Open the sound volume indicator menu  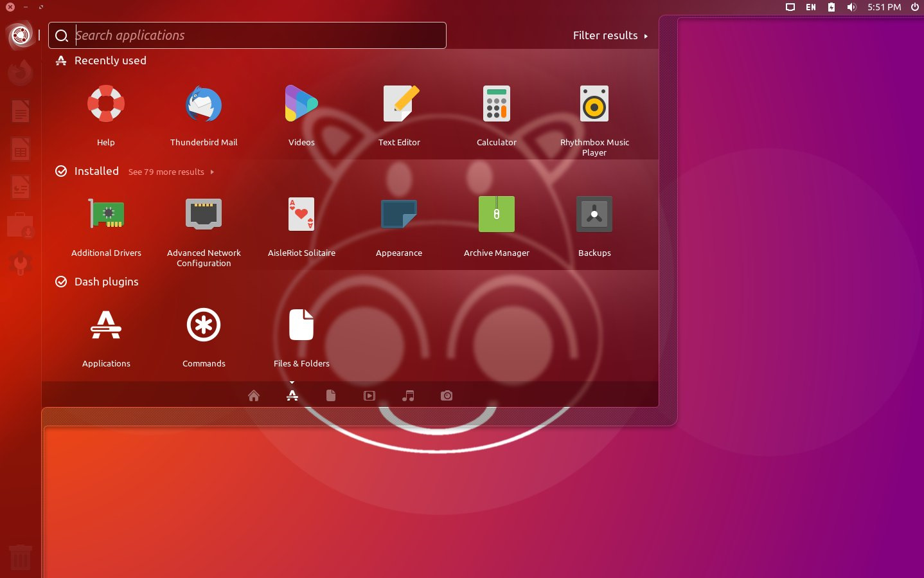pyautogui.click(x=851, y=7)
